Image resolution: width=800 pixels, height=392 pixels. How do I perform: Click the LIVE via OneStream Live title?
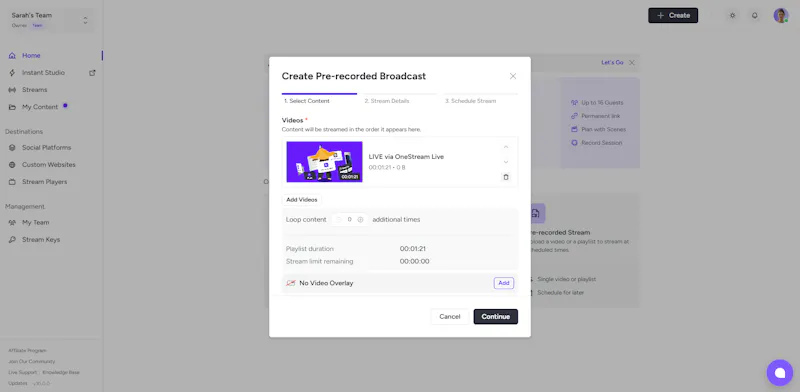[406, 157]
